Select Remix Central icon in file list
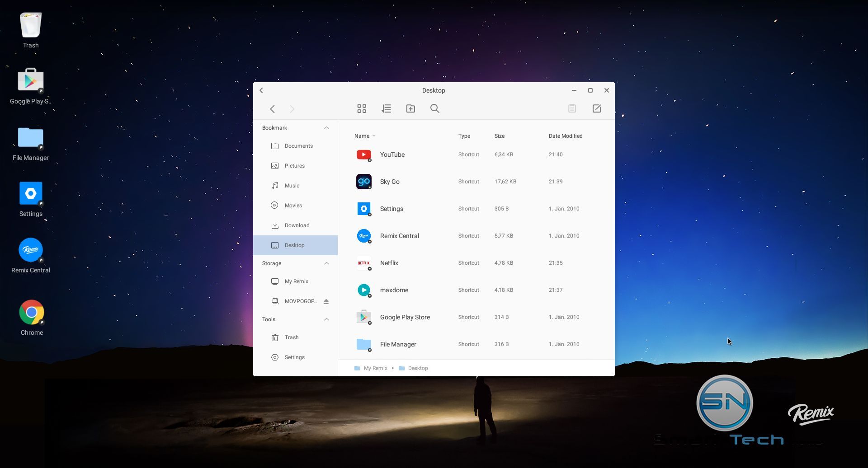Viewport: 868px width, 468px height. click(x=364, y=236)
